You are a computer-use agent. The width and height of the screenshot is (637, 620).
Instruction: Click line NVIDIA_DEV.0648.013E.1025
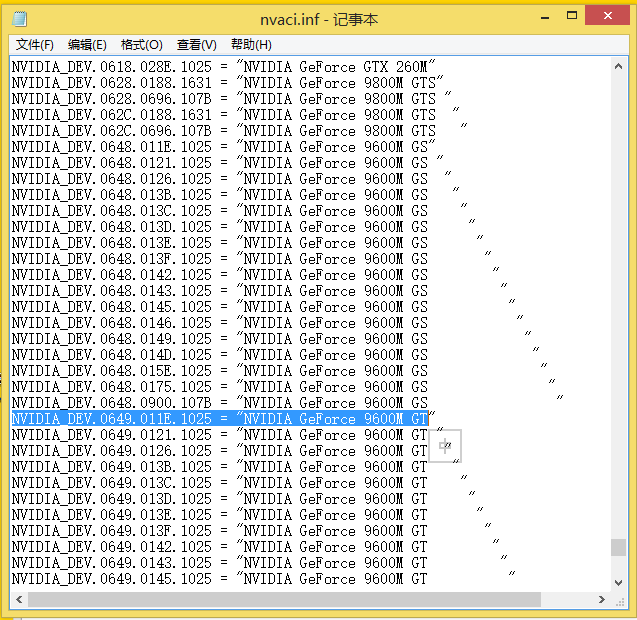(247, 243)
